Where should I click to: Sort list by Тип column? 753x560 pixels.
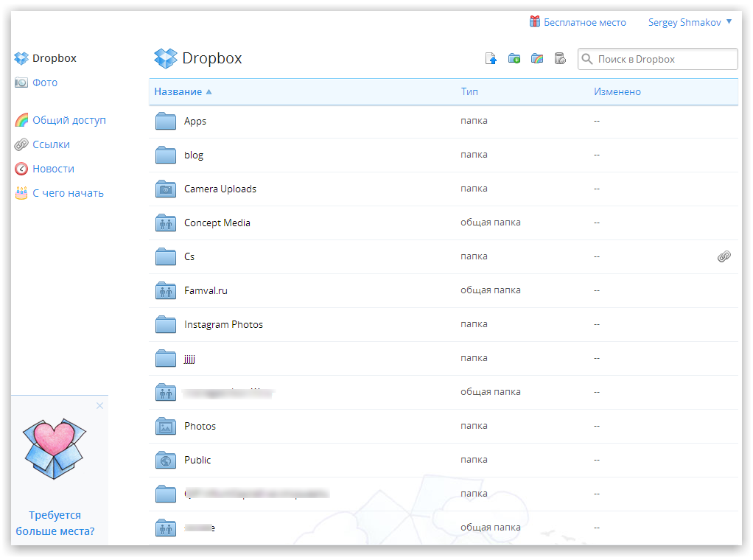coord(469,91)
